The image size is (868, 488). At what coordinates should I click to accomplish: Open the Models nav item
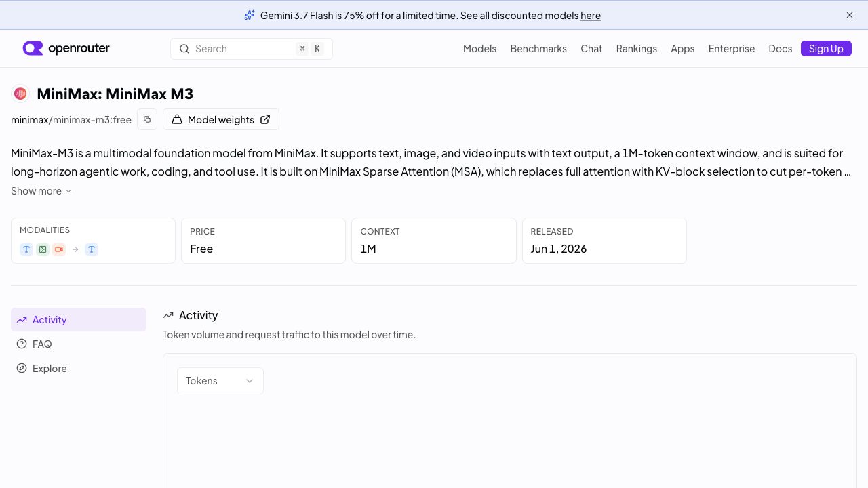[479, 49]
